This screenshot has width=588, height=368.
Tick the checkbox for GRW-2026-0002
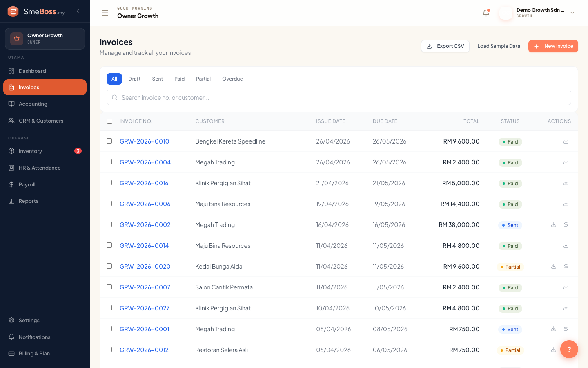(109, 224)
